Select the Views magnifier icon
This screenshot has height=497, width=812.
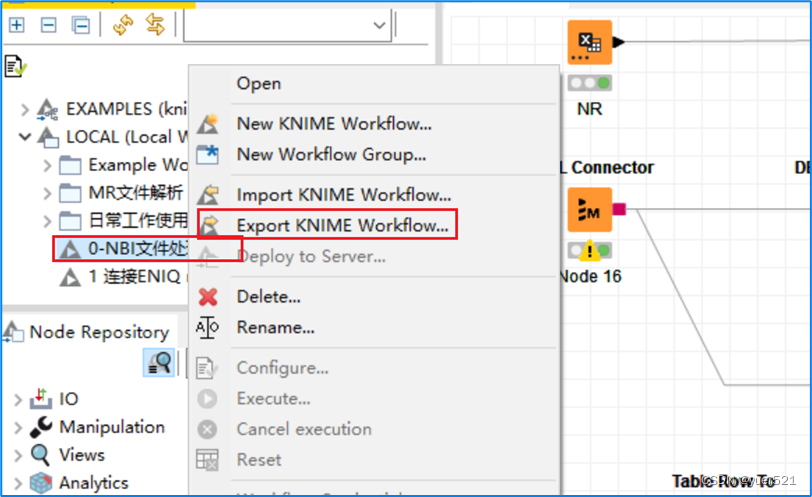coord(40,455)
